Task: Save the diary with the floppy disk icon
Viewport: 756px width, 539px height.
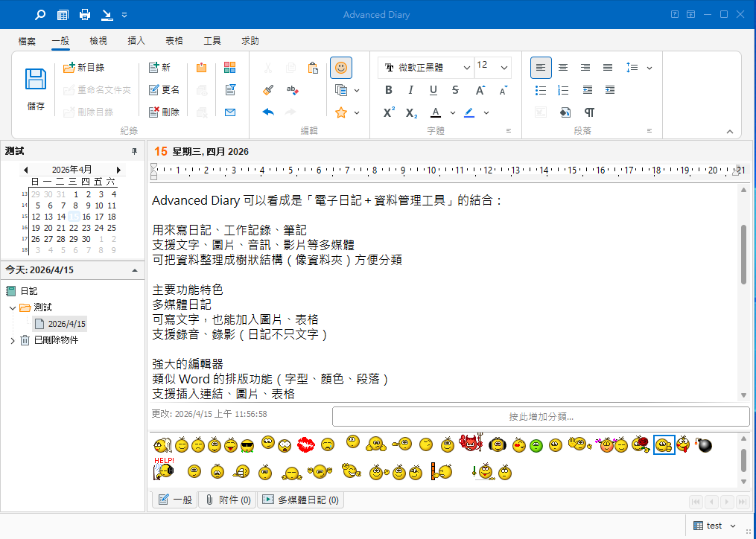Action: (x=36, y=89)
